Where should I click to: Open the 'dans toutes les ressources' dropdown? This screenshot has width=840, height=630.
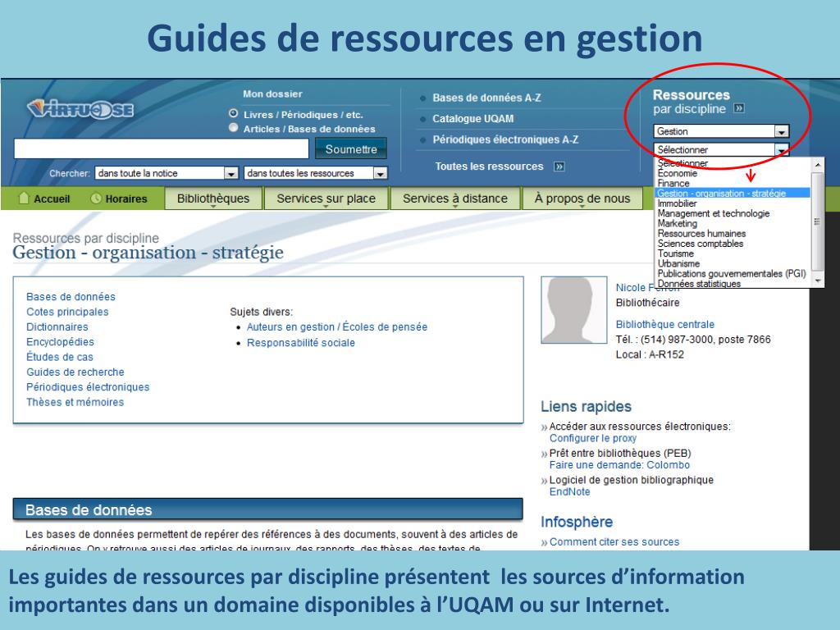pos(315,173)
